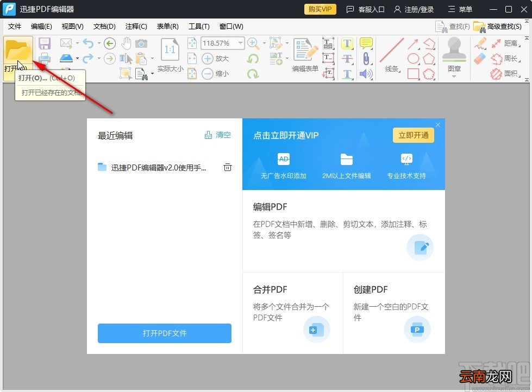The image size is (532, 392).
Task: Open the 视图(V) menu
Action: click(x=73, y=27)
